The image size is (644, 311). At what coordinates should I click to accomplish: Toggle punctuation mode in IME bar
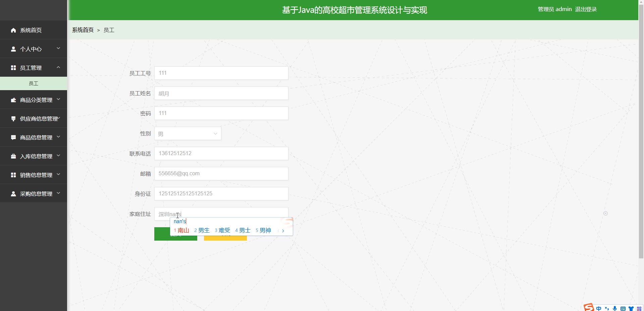click(x=607, y=308)
